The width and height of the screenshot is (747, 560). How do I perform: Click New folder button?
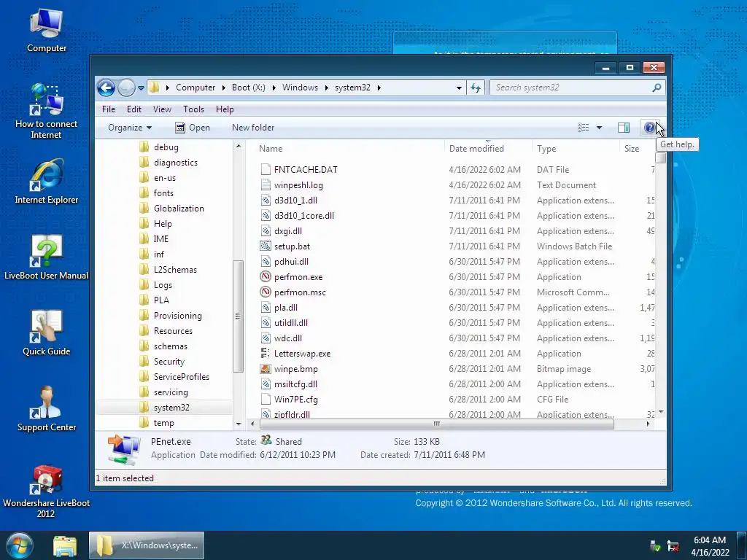pos(253,128)
